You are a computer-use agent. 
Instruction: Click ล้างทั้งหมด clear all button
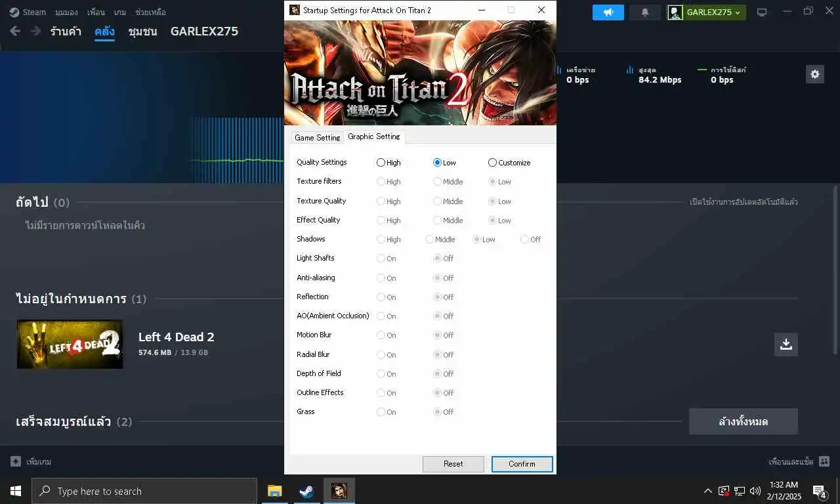pos(744,421)
